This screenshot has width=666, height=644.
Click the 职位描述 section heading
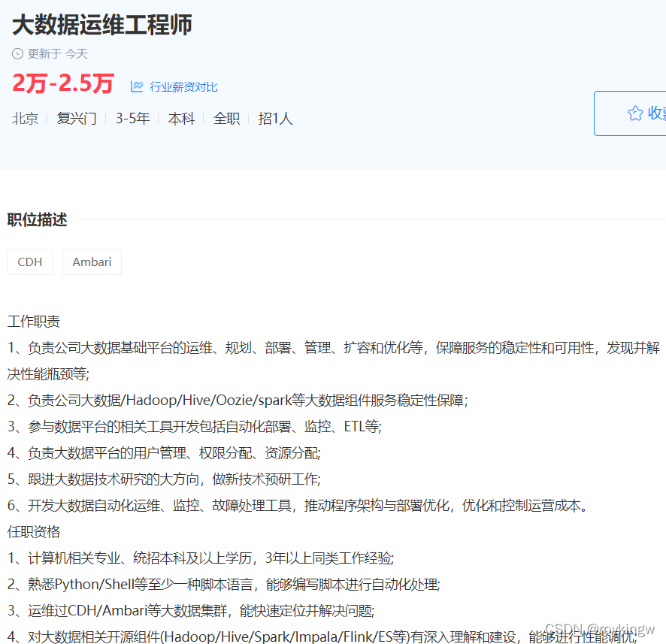pyautogui.click(x=38, y=219)
